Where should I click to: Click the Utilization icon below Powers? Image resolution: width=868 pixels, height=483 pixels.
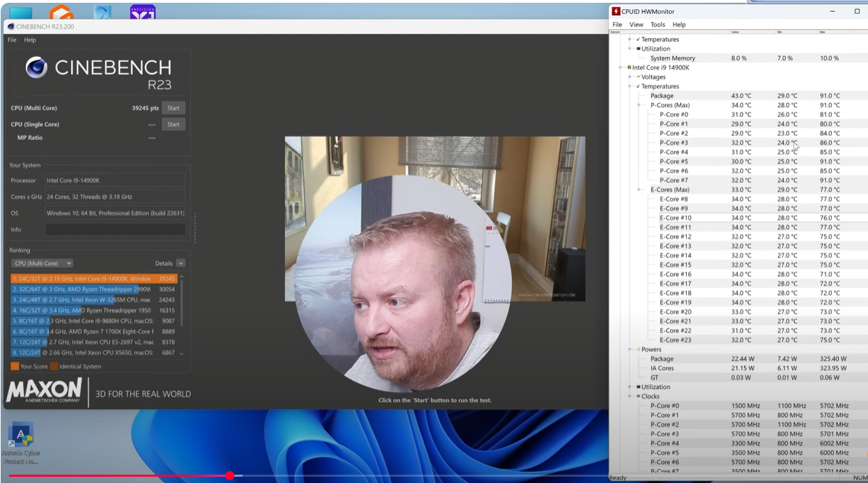(x=638, y=387)
